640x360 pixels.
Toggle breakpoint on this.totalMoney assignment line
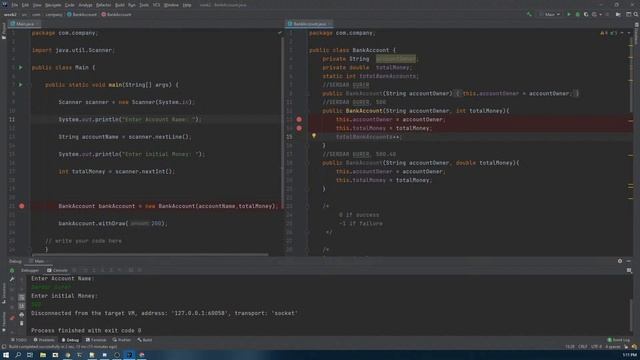[299, 128]
